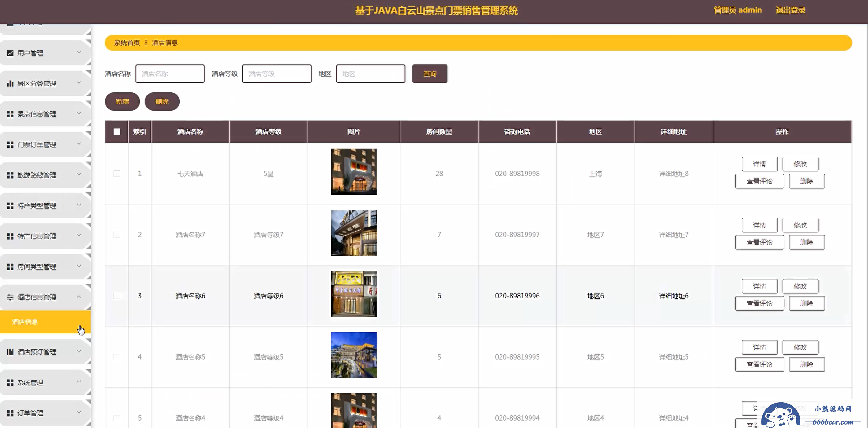This screenshot has width=868, height=428.
Task: Expand the 用户管理 menu chevron
Action: (79, 52)
